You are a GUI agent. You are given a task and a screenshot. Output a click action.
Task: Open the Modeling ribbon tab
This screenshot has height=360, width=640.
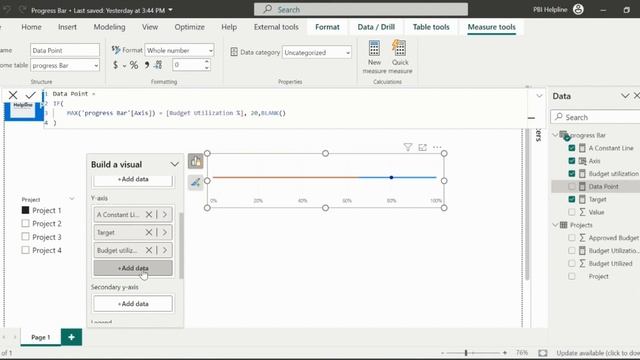(109, 27)
